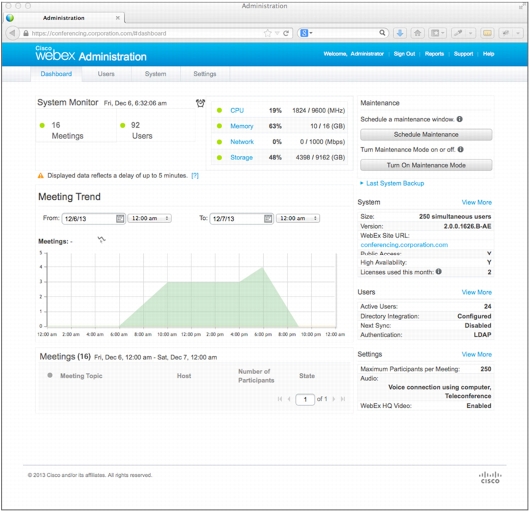Click the [?] help link after delay notice
This screenshot has height=513, width=530.
pyautogui.click(x=195, y=175)
